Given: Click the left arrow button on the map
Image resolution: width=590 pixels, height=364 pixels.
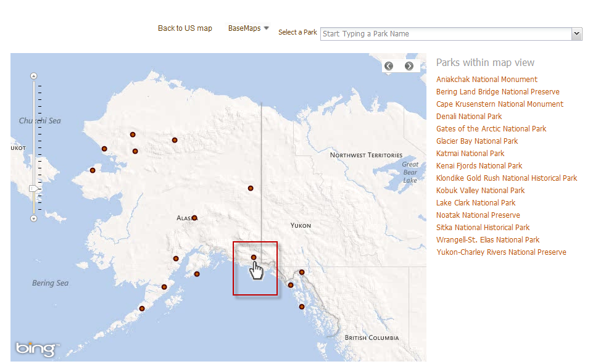Looking at the screenshot, I should tap(388, 66).
